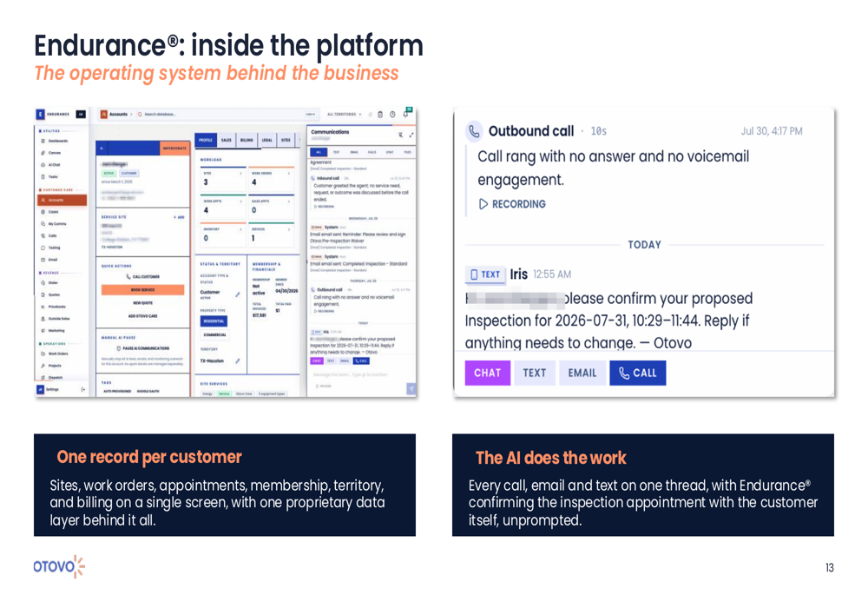Switch to the Sales tab

pyautogui.click(x=227, y=140)
